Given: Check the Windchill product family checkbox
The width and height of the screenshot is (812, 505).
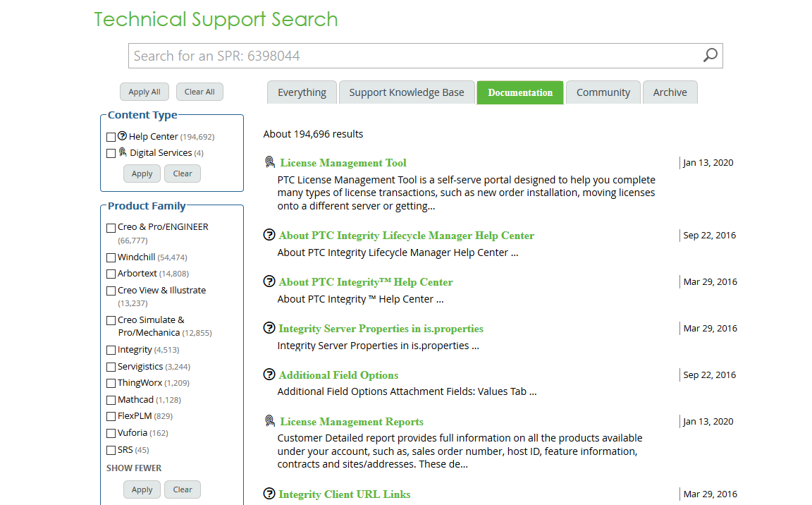Looking at the screenshot, I should [111, 257].
